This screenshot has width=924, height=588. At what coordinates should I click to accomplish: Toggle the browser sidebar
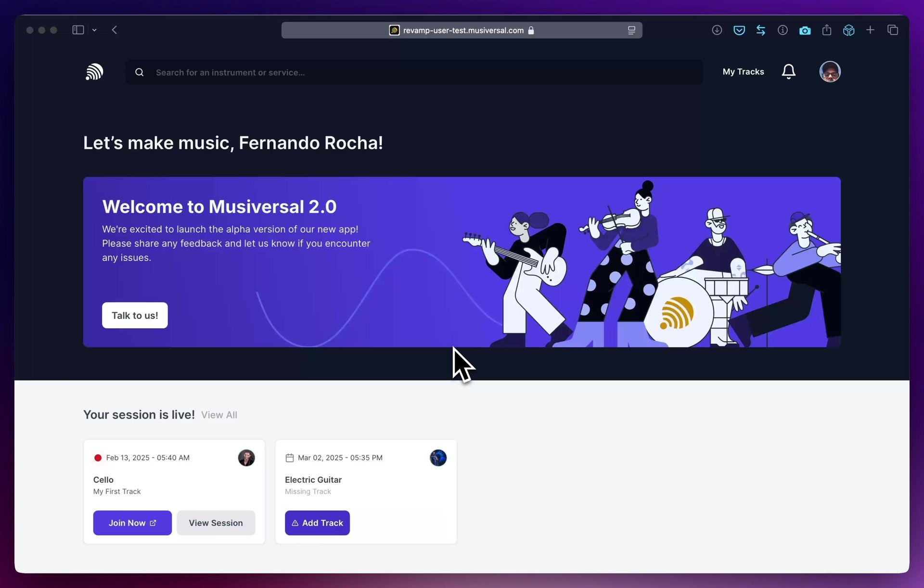[78, 30]
